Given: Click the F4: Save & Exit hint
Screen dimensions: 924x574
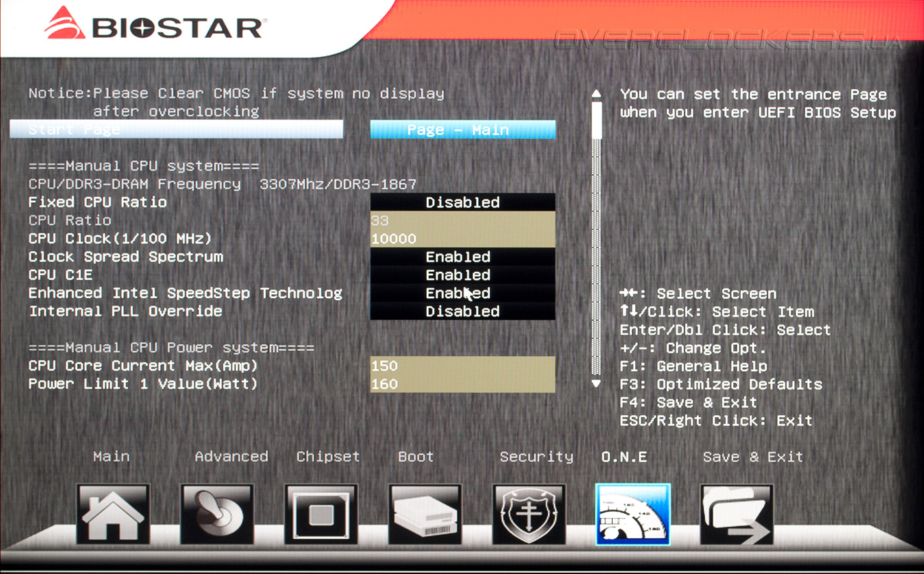Looking at the screenshot, I should pos(689,402).
